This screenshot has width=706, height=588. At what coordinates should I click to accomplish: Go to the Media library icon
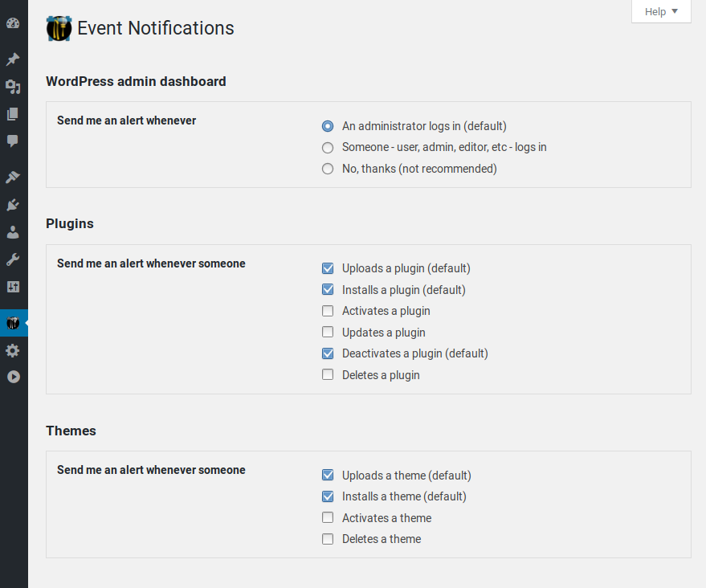pos(13,87)
